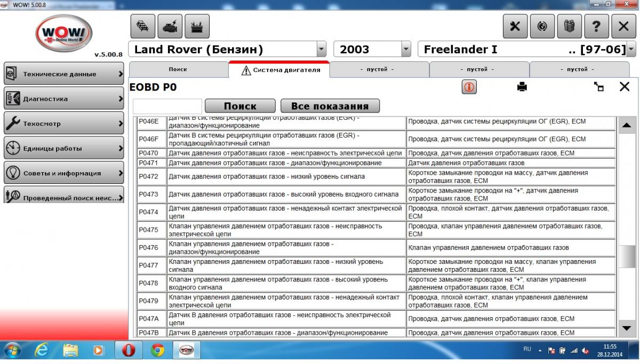Switch to the Поиск tab
This screenshot has width=640, height=364.
pos(178,69)
